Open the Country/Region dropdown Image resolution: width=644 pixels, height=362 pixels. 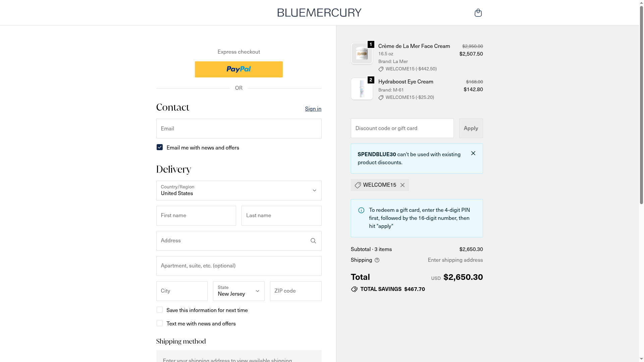coord(238,190)
